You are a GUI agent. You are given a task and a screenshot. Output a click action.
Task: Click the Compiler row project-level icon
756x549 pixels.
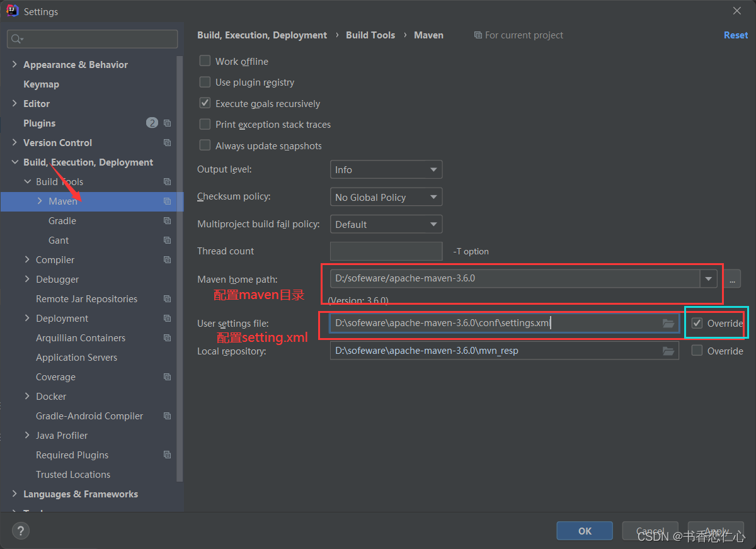click(x=167, y=260)
